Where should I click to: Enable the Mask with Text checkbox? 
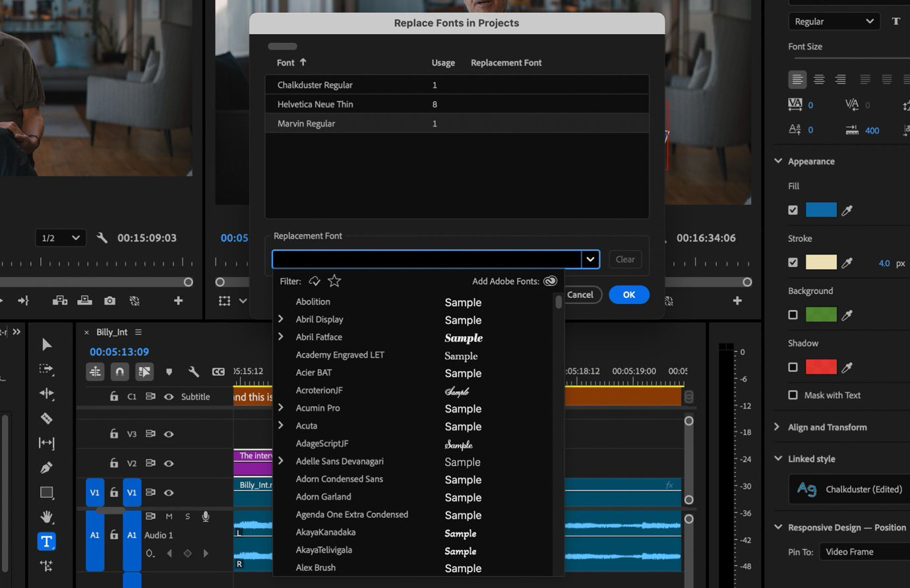tap(794, 395)
